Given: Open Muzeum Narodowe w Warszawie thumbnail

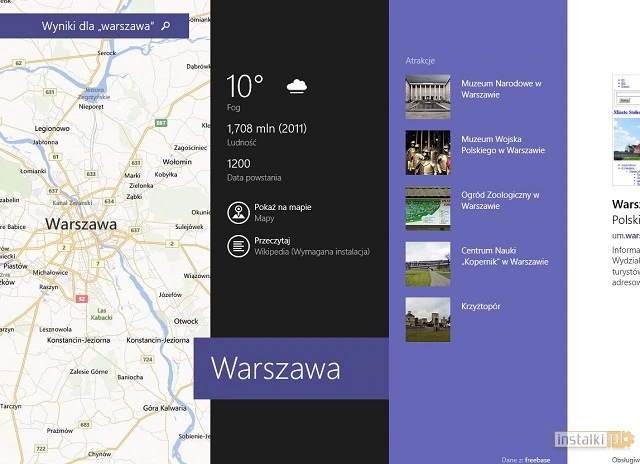Looking at the screenshot, I should 428,97.
